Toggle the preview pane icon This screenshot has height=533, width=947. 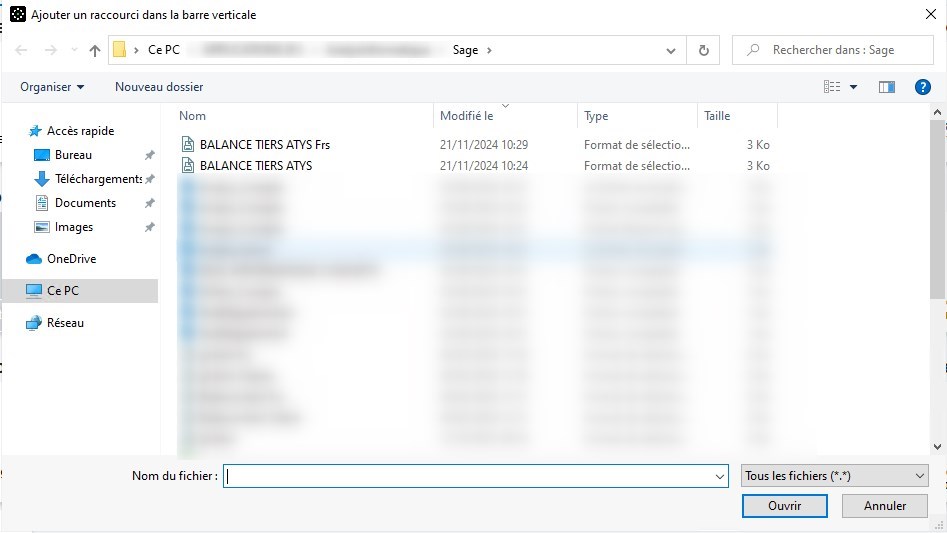(x=886, y=87)
